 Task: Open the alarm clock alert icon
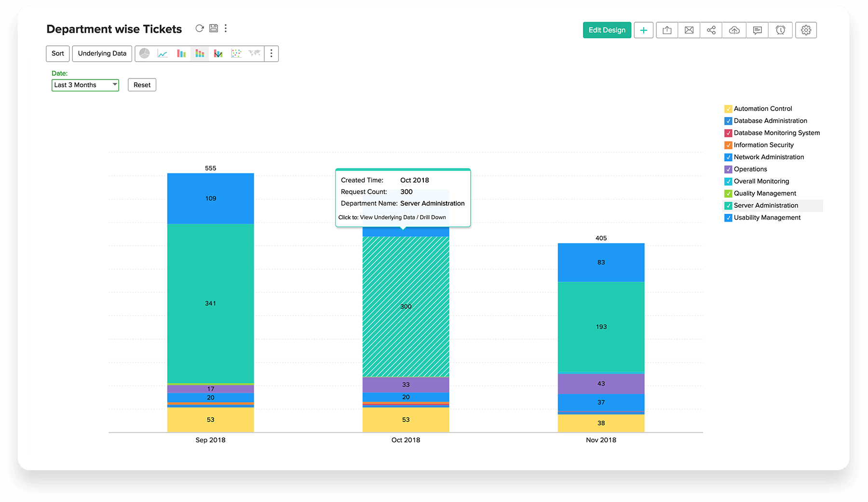pyautogui.click(x=780, y=30)
